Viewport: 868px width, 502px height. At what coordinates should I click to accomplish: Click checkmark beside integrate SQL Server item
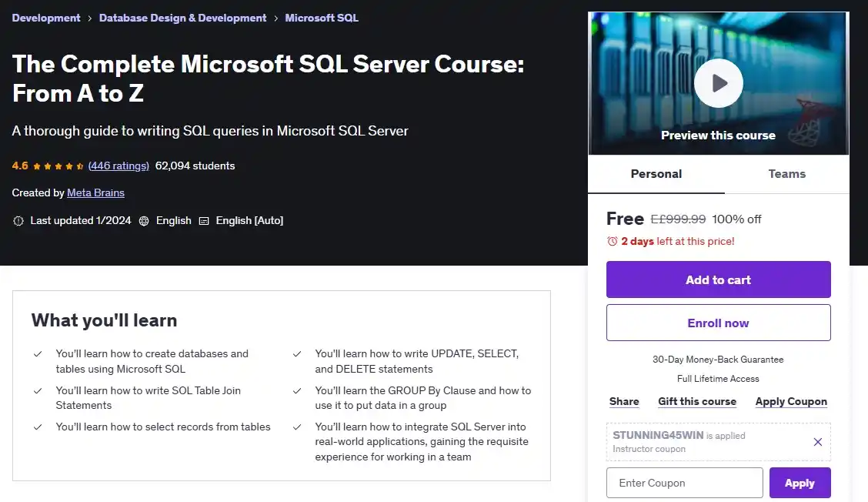(297, 427)
